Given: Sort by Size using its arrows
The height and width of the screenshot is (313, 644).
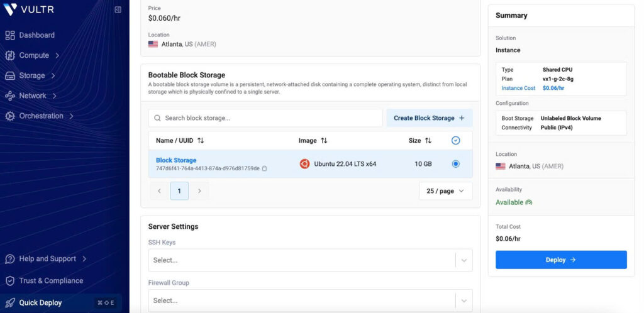Looking at the screenshot, I should coord(428,140).
